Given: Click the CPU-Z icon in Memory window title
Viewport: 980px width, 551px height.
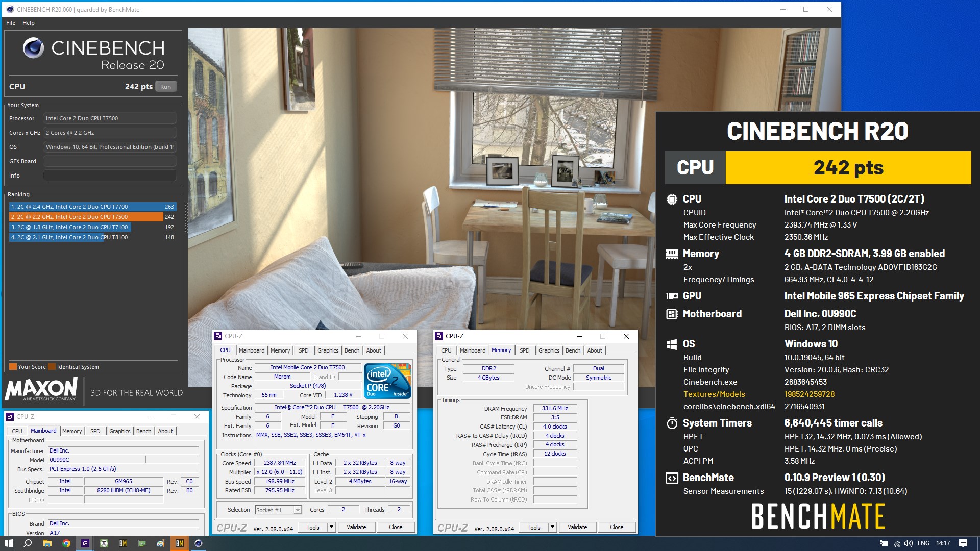Looking at the screenshot, I should pos(439,336).
